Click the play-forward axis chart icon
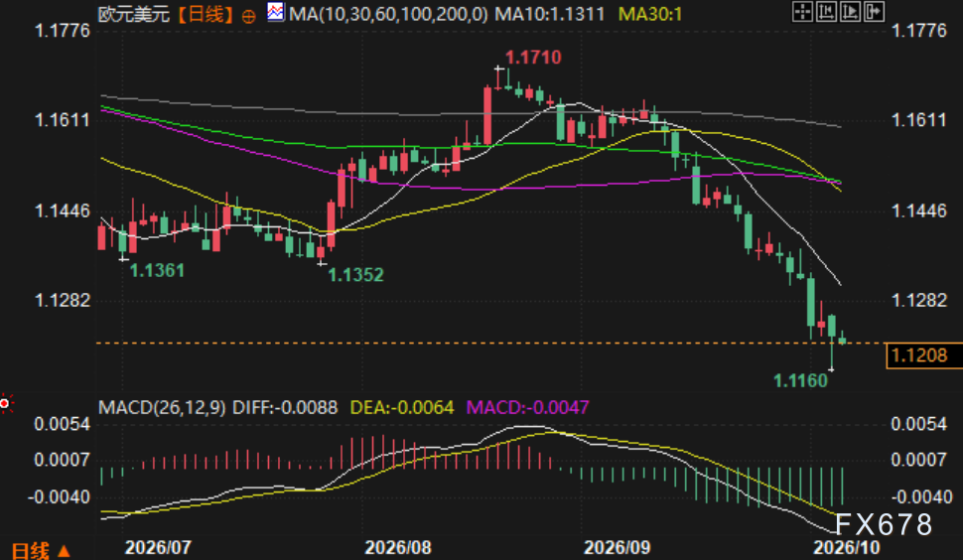Image resolution: width=963 pixels, height=560 pixels. tap(850, 12)
